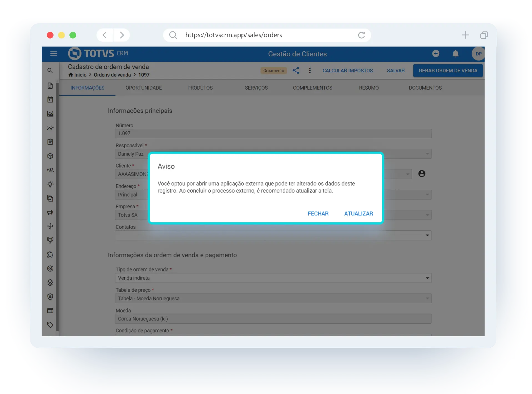Click the Orçamento status badge
This screenshot has height=394, width=532.
click(x=273, y=70)
